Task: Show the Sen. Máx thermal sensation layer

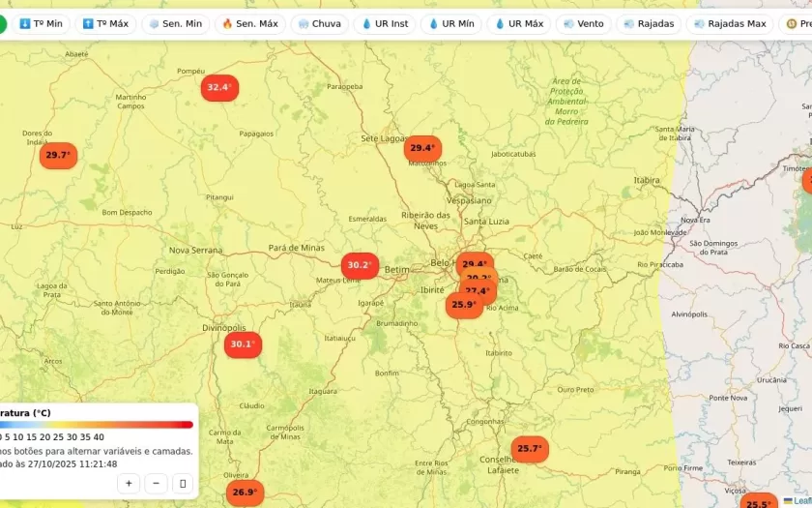Action: click(x=247, y=23)
